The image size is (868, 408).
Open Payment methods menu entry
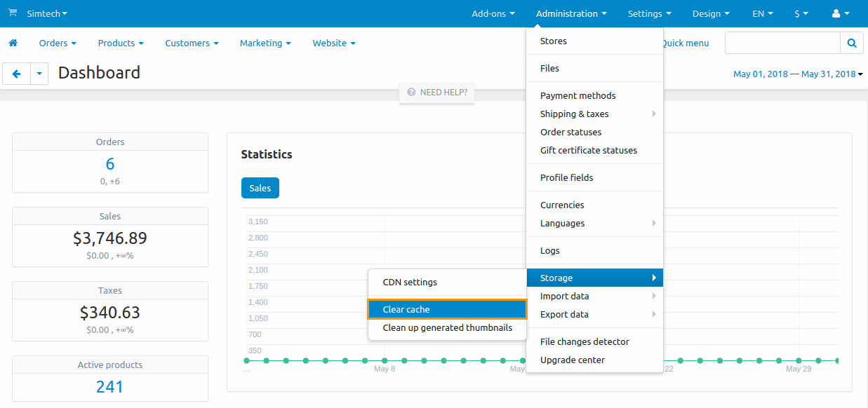click(x=577, y=95)
